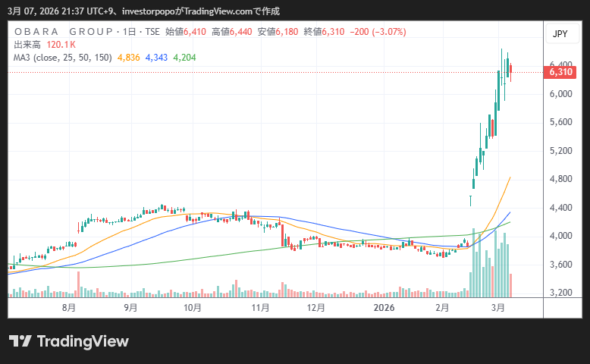The width and height of the screenshot is (590, 364).
Task: Click the orange MA value 4,836
Action: coord(128,56)
